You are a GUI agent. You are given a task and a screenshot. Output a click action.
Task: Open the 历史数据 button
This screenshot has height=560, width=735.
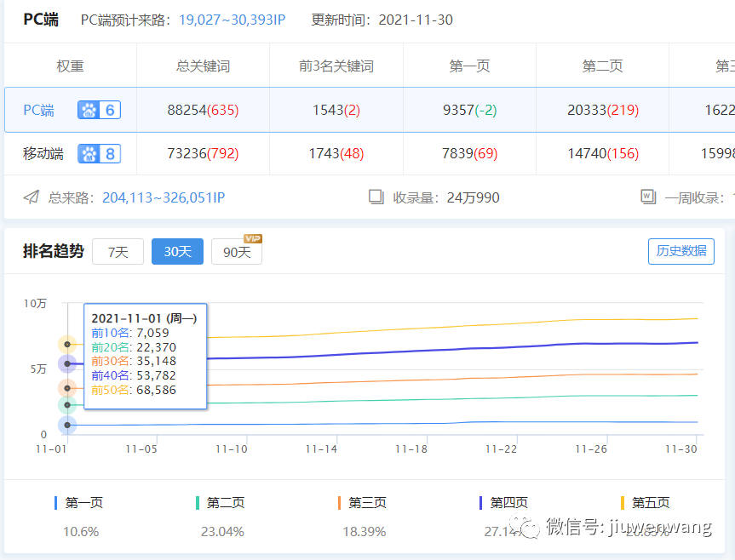tap(680, 251)
